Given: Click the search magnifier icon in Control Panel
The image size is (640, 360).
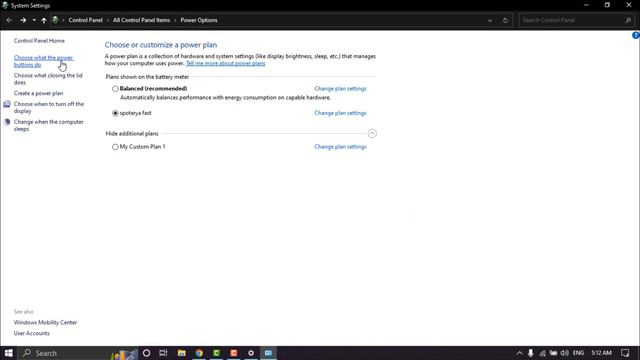Looking at the screenshot, I should (x=628, y=20).
